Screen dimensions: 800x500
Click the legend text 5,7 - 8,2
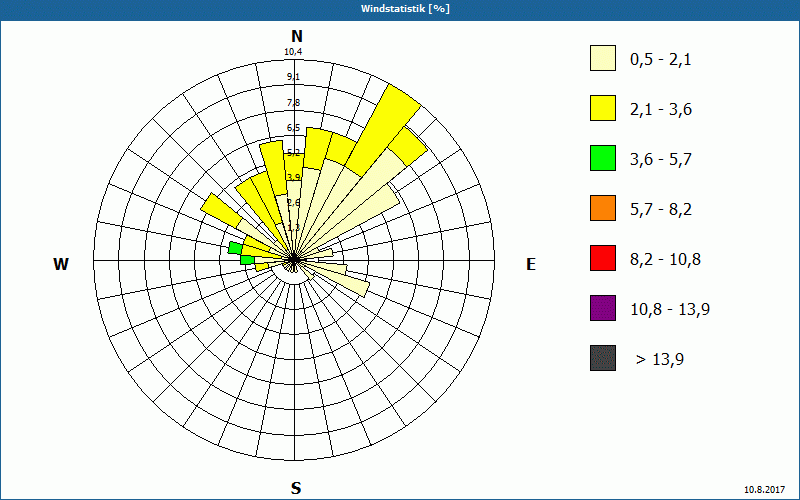[661, 210]
